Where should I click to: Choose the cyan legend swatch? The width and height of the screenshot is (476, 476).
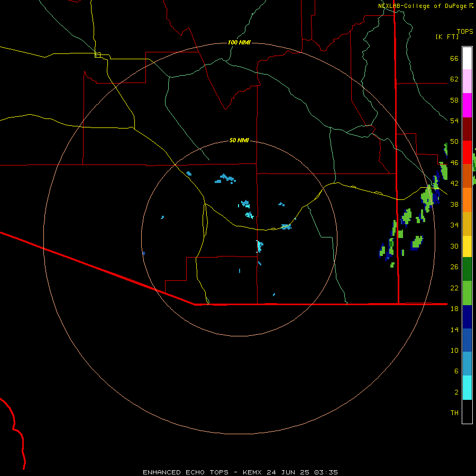(x=467, y=388)
